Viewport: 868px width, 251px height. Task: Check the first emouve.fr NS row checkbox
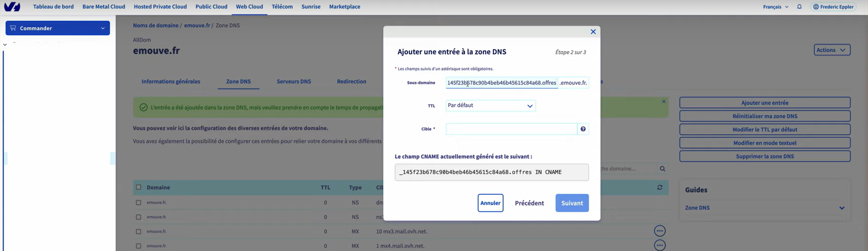(x=139, y=203)
